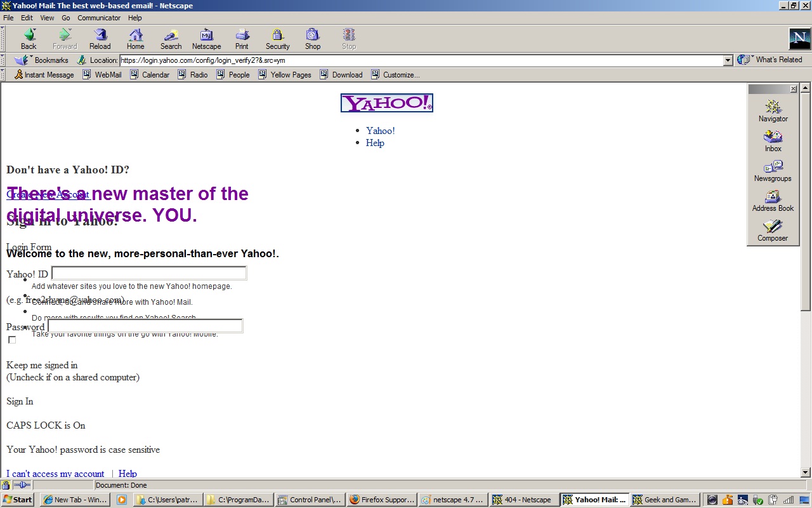The height and width of the screenshot is (508, 812).
Task: Open the Search toolbar icon
Action: pos(171,39)
